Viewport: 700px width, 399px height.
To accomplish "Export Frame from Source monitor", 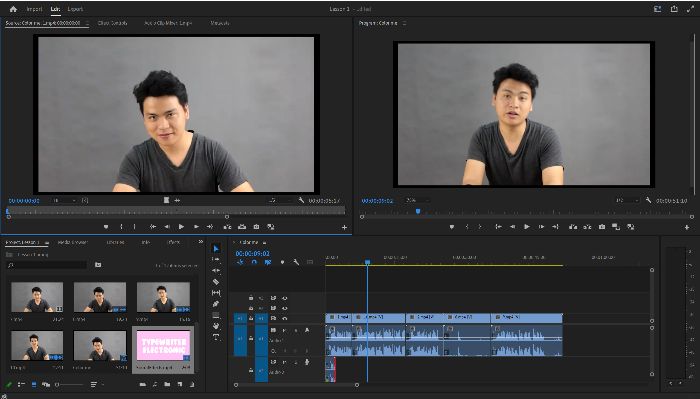I will pos(256,227).
